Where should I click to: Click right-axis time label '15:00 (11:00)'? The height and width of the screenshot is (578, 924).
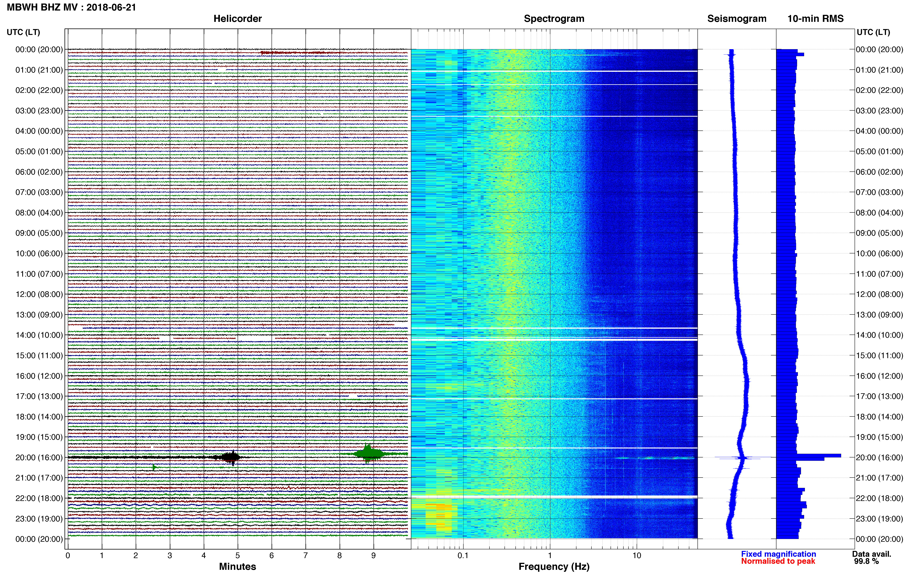[879, 355]
